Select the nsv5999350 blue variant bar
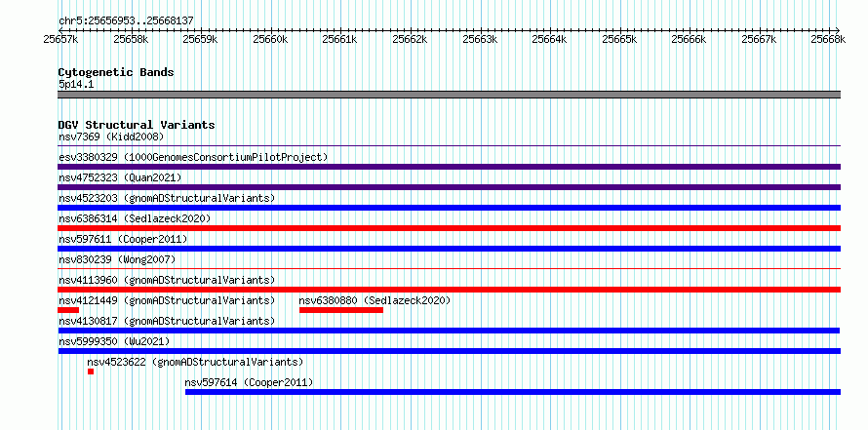 pos(449,351)
